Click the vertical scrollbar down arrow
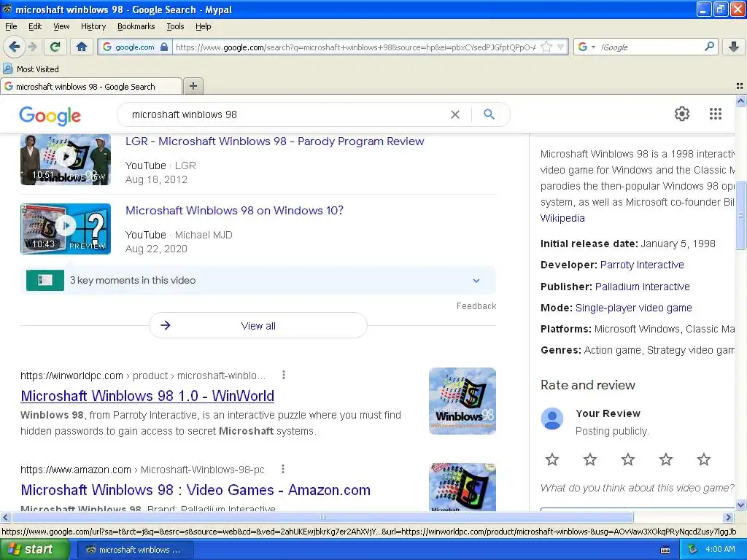The width and height of the screenshot is (747, 560). pyautogui.click(x=740, y=505)
